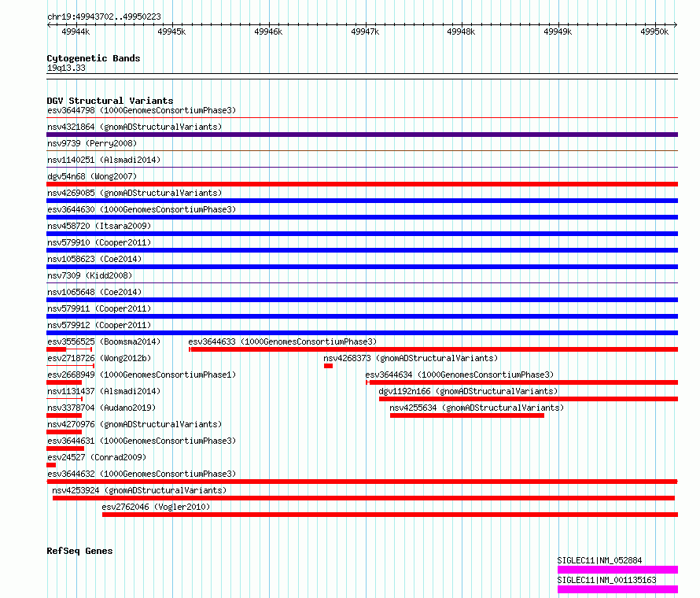This screenshot has width=700, height=598.
Task: Click the 49944k ruler tick label
Action: [76, 31]
